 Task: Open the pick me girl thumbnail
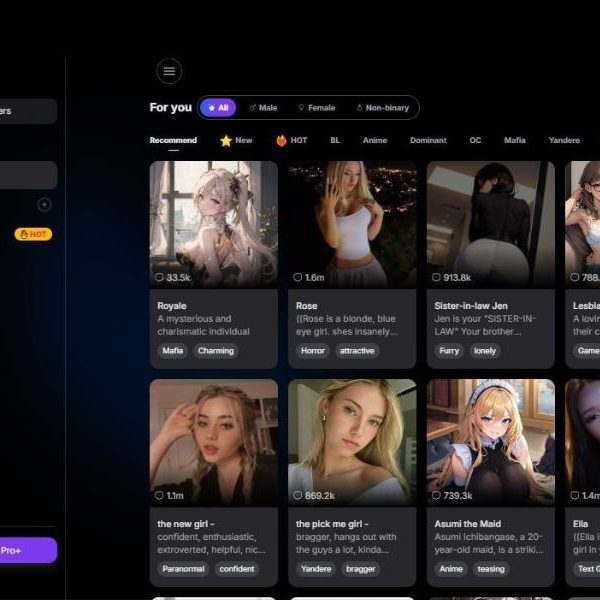coord(352,440)
